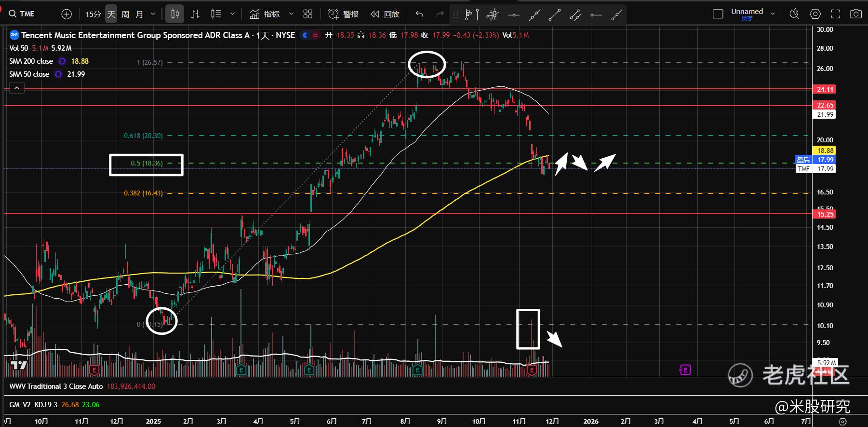Select the weekly (周) interval
The image size is (868, 427).
[125, 14]
